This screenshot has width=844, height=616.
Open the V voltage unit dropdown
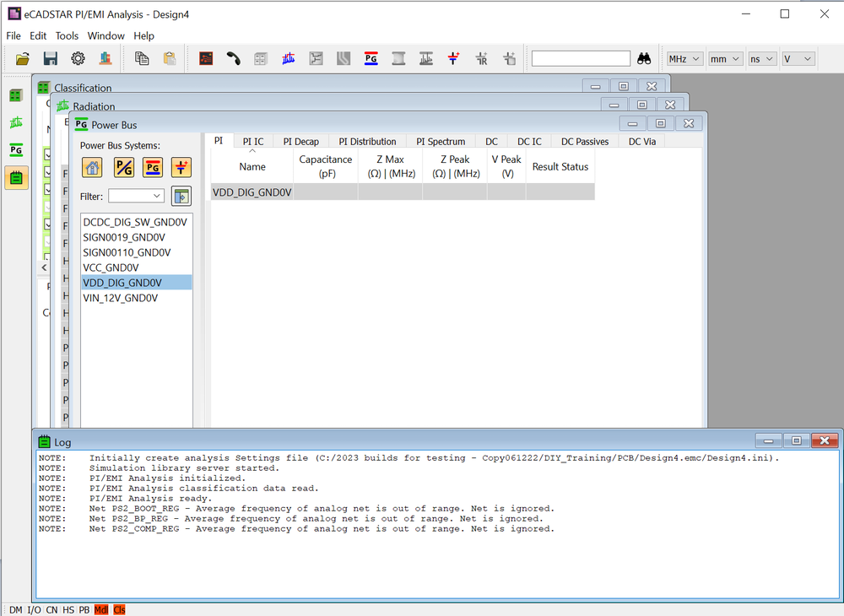tap(798, 58)
